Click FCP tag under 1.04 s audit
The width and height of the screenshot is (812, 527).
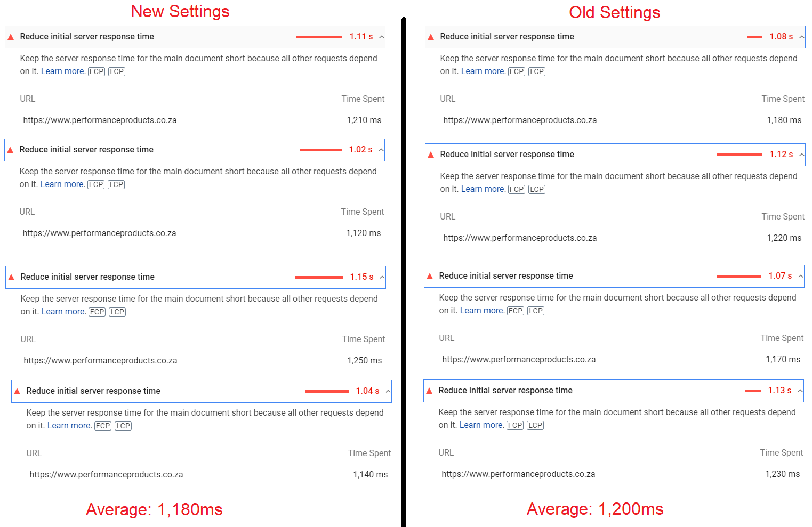(103, 426)
